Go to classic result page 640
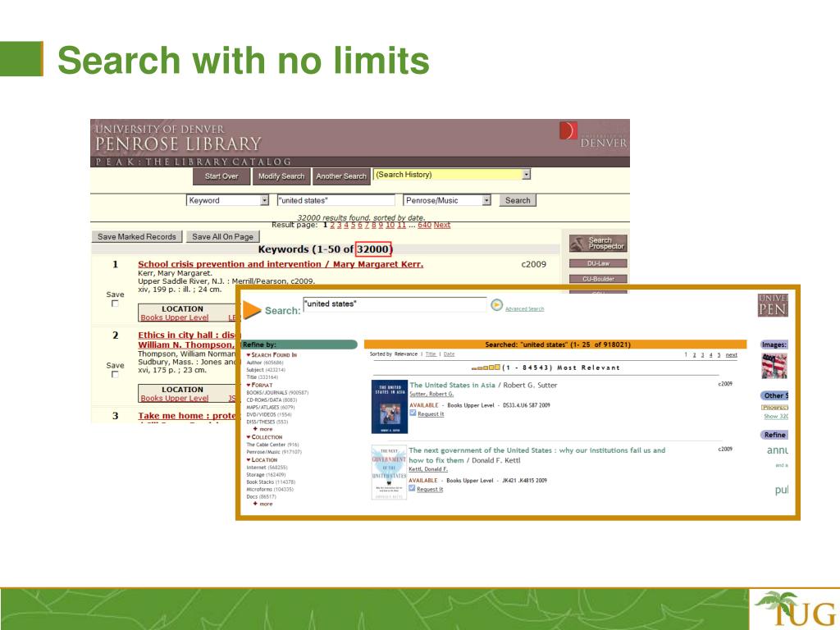 click(424, 225)
